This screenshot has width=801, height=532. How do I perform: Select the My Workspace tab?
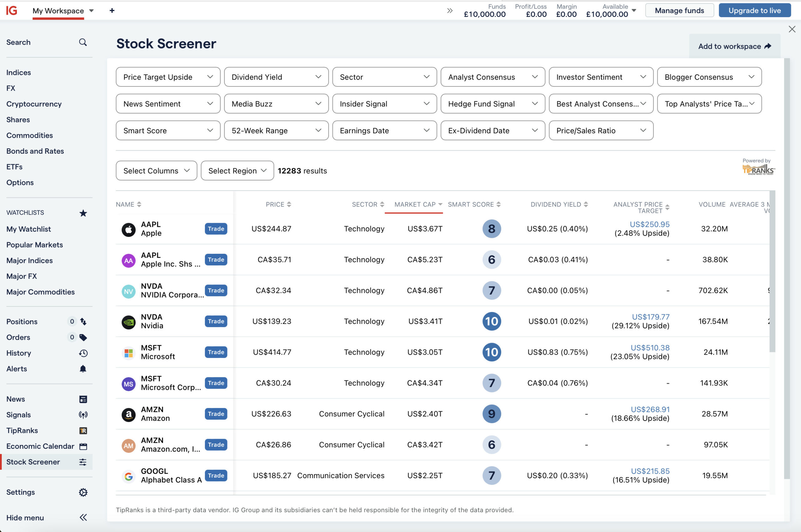click(58, 11)
